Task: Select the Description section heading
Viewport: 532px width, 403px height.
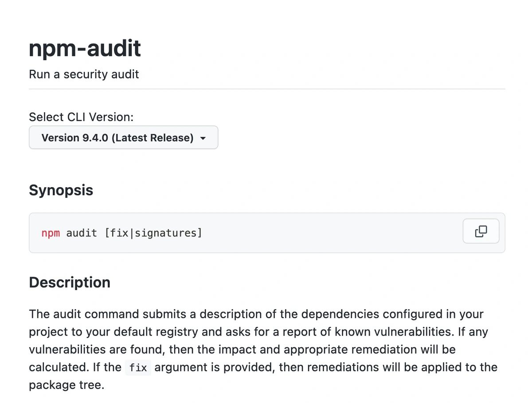Action: (x=70, y=282)
